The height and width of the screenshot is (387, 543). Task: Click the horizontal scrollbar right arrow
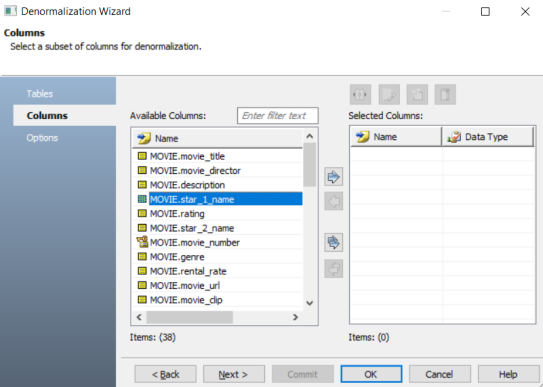[295, 317]
